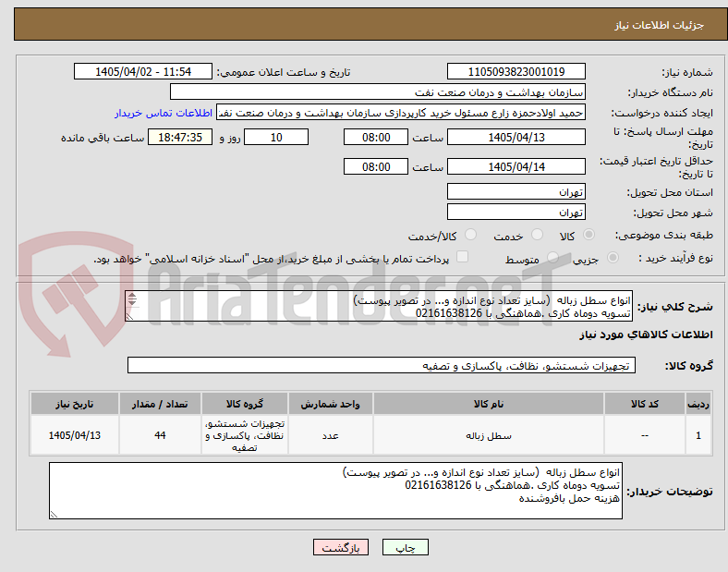Image resolution: width=728 pixels, height=572 pixels.
Task: Click the ردیف column header
Action: coord(698,404)
